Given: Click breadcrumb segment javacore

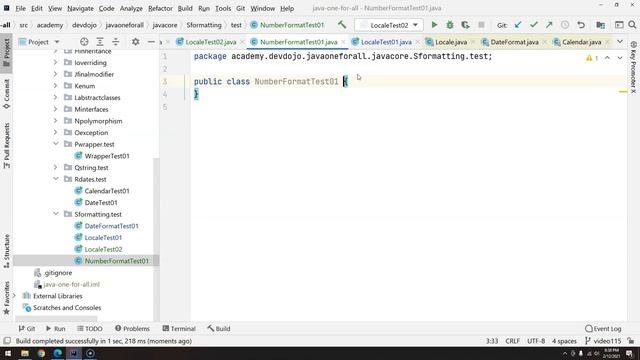Looking at the screenshot, I should [165, 25].
